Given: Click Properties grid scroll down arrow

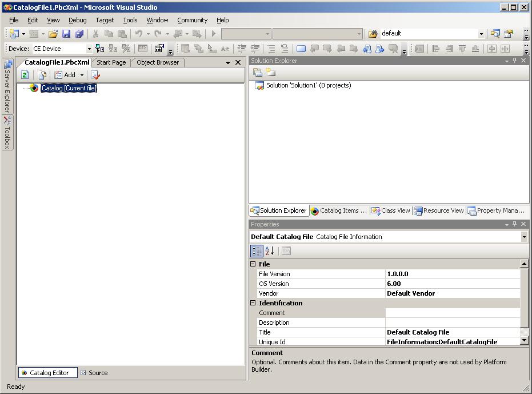Looking at the screenshot, I should pos(524,340).
